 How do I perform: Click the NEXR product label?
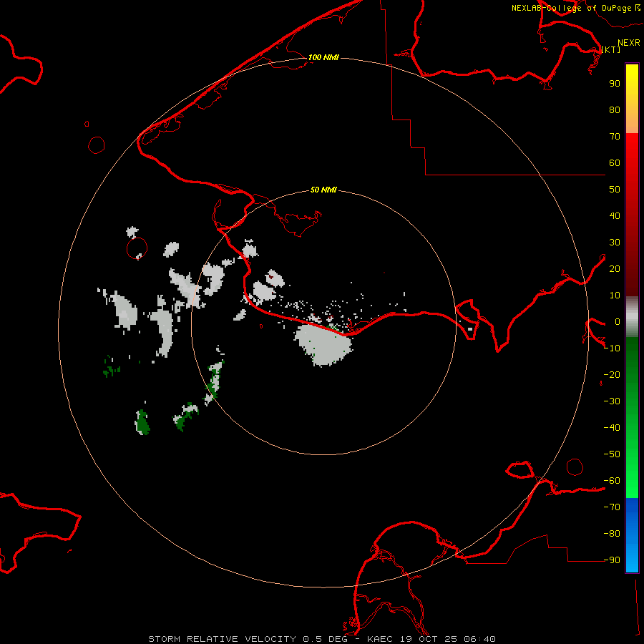click(629, 43)
